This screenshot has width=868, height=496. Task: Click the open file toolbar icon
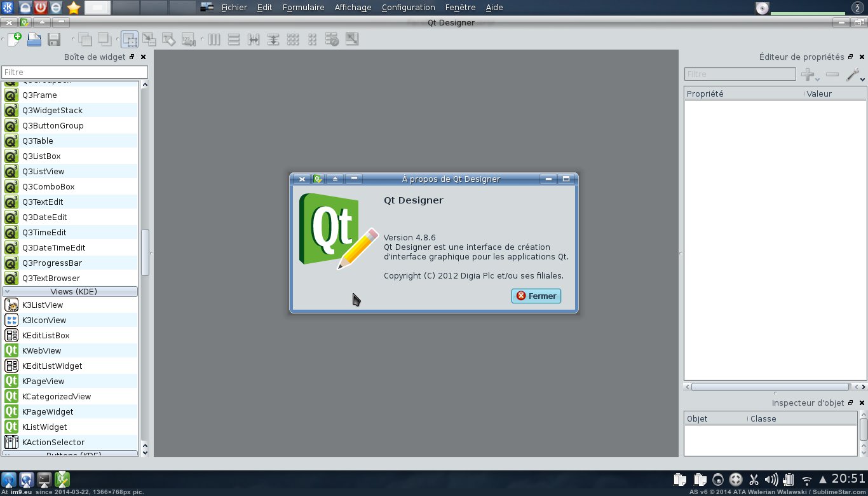[x=34, y=39]
